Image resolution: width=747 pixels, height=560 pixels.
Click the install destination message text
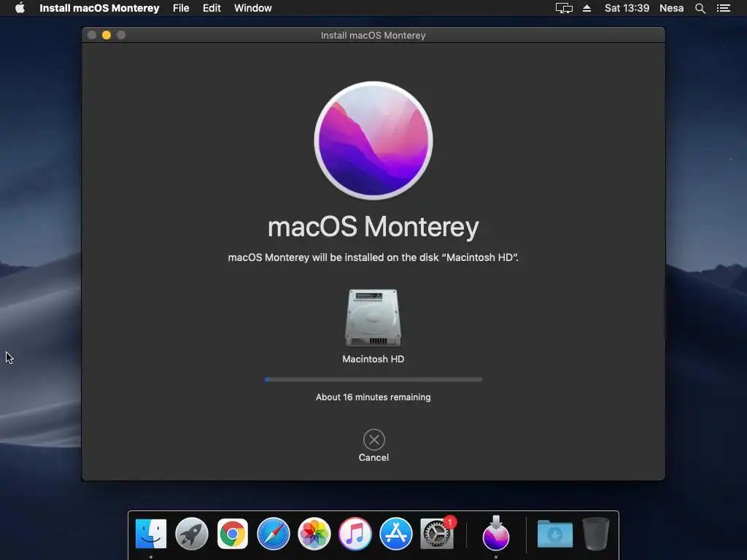373,257
